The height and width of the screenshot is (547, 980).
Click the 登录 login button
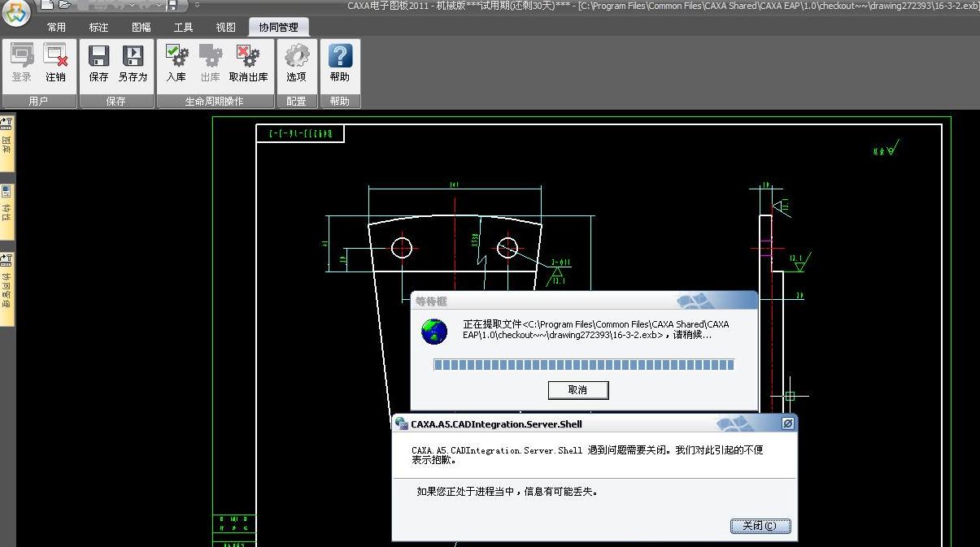coord(22,63)
